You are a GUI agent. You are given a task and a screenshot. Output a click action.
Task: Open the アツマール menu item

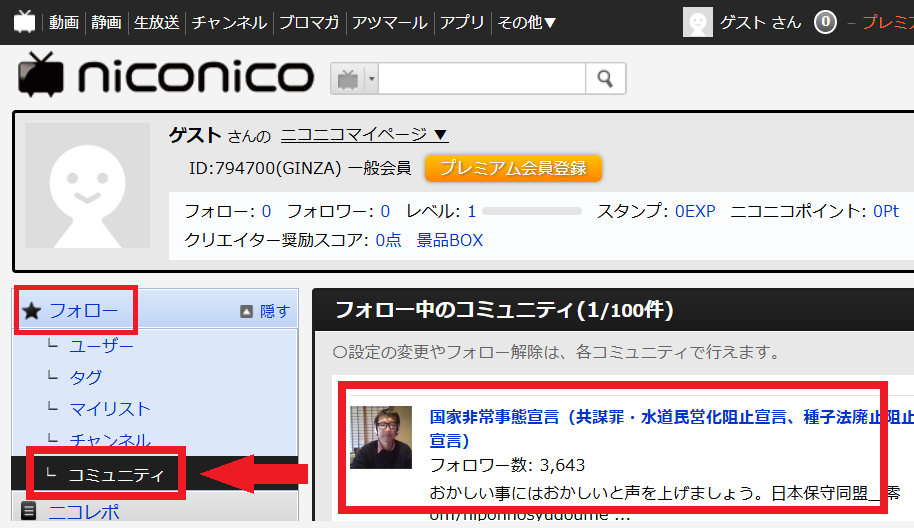(x=389, y=22)
